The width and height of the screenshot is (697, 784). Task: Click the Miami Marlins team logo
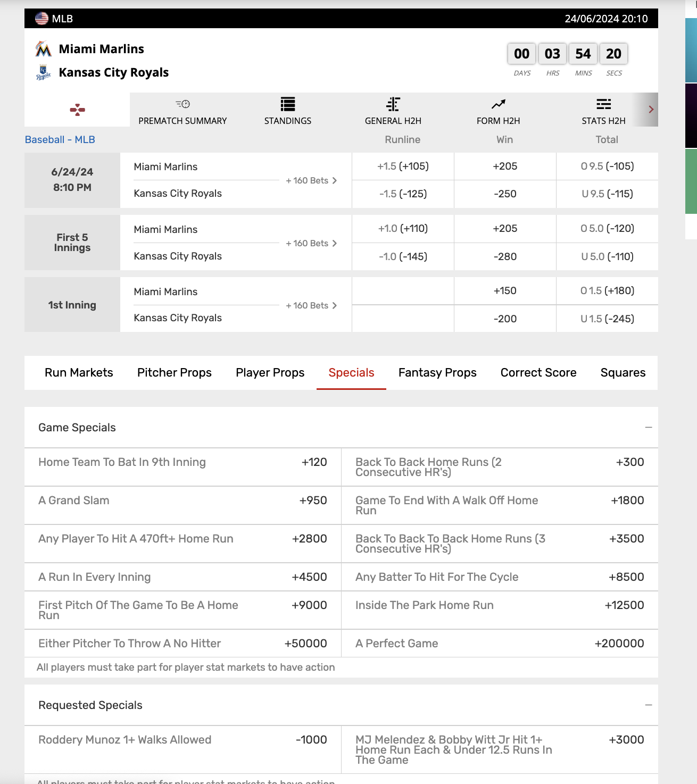[43, 49]
